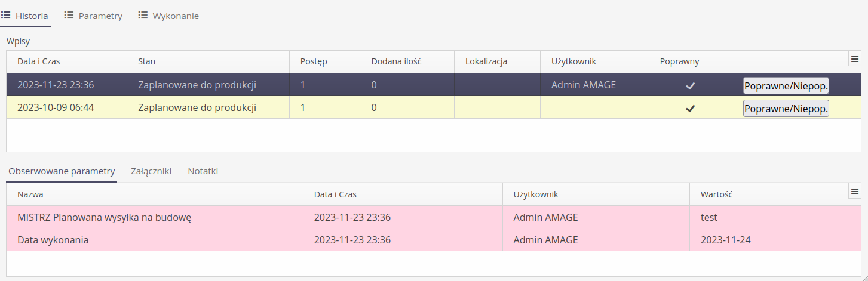
Task: Click the checkmark in the 2023-11-23 row
Action: tap(690, 85)
